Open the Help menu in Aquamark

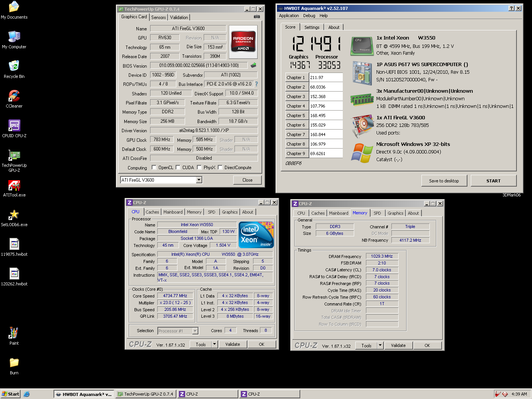(x=323, y=16)
